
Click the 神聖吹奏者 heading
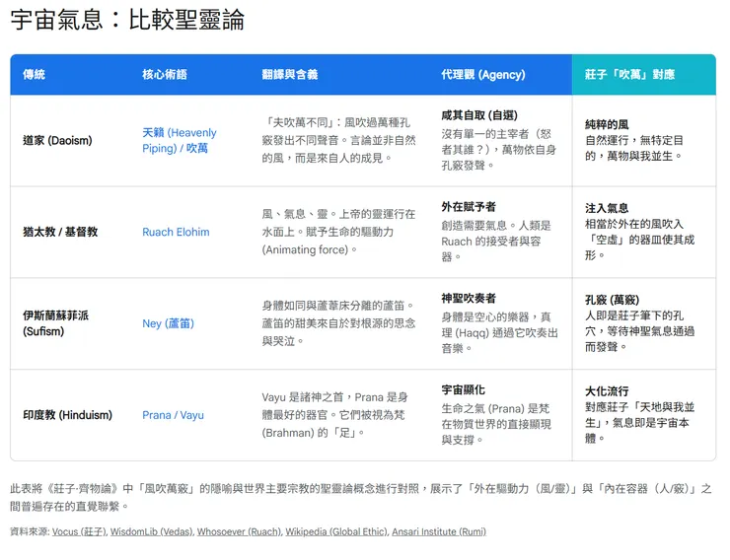(x=469, y=298)
